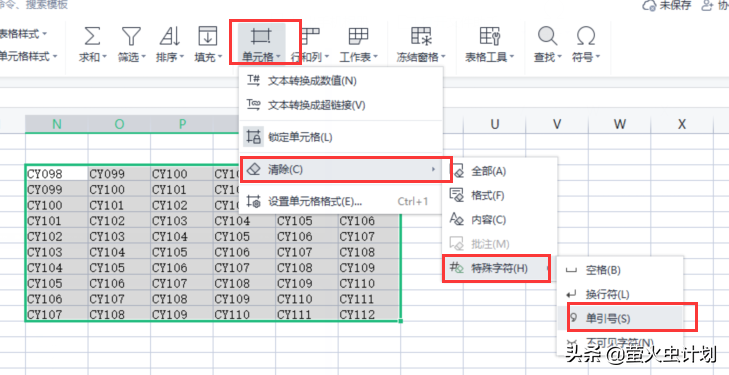The height and width of the screenshot is (375, 729).
Task: Click the Filter (筛选) funnel icon
Action: pyautogui.click(x=131, y=36)
